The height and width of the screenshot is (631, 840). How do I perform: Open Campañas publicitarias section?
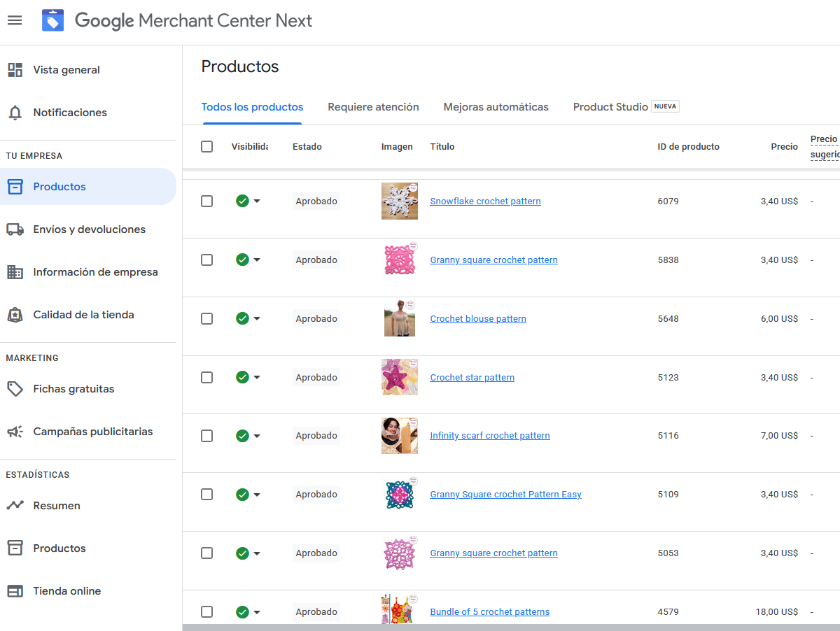click(x=92, y=432)
